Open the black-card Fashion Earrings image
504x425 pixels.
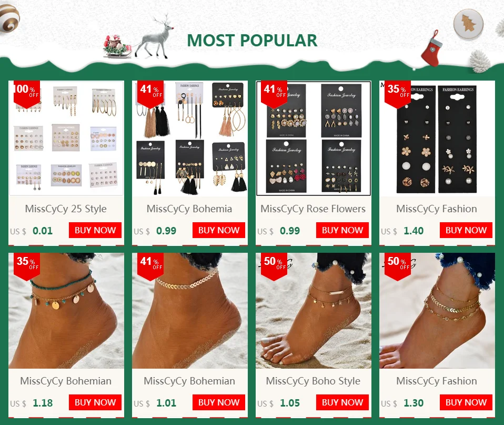coord(437,139)
